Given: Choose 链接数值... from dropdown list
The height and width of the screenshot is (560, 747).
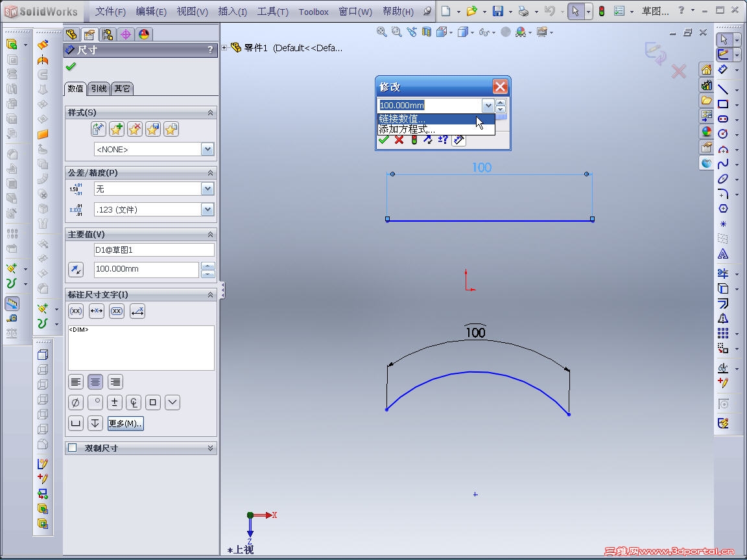Looking at the screenshot, I should (436, 119).
